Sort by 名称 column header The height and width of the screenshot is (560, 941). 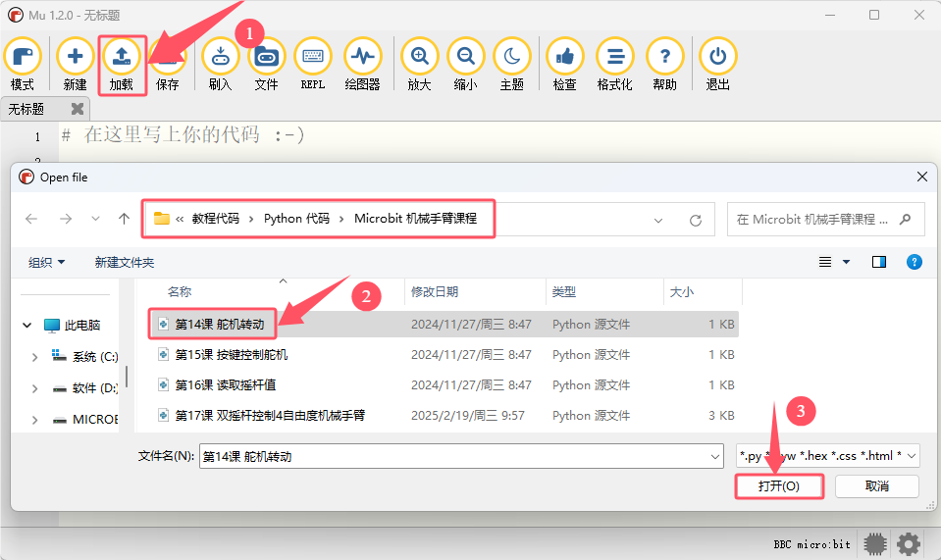(x=179, y=292)
